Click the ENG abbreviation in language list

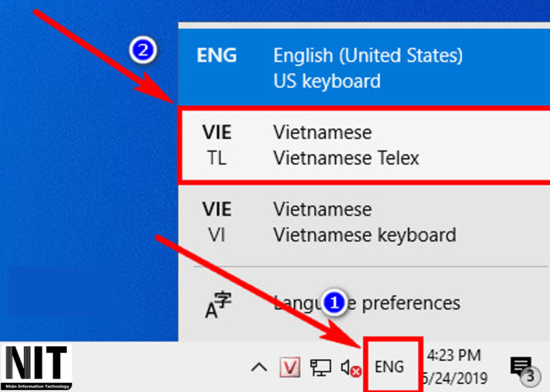[x=215, y=56]
